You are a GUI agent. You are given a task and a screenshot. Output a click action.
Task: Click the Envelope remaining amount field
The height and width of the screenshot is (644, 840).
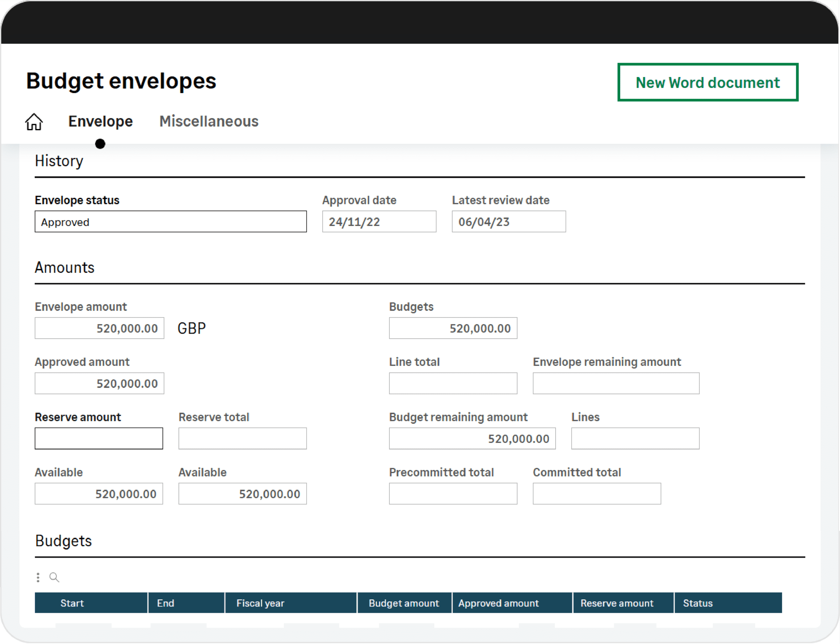pos(616,383)
